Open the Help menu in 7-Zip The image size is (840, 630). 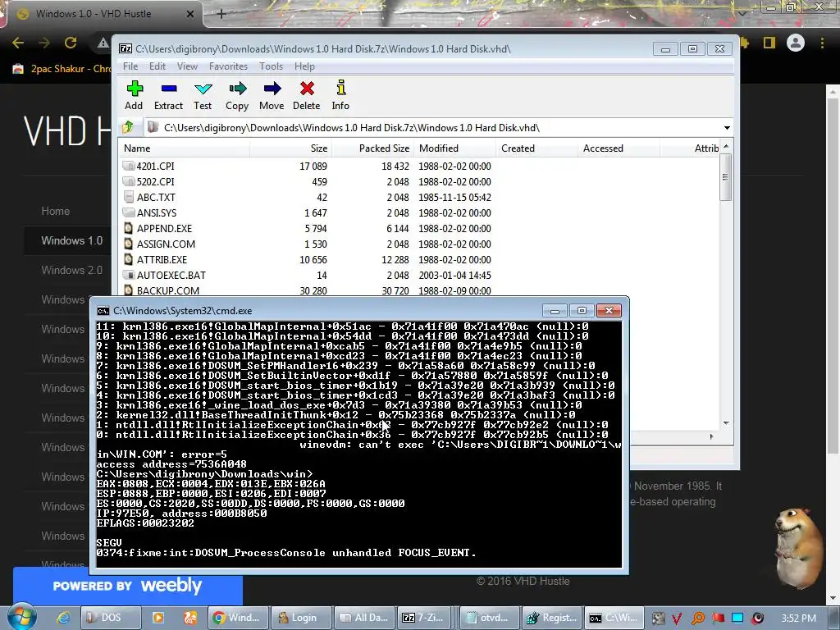(x=304, y=66)
